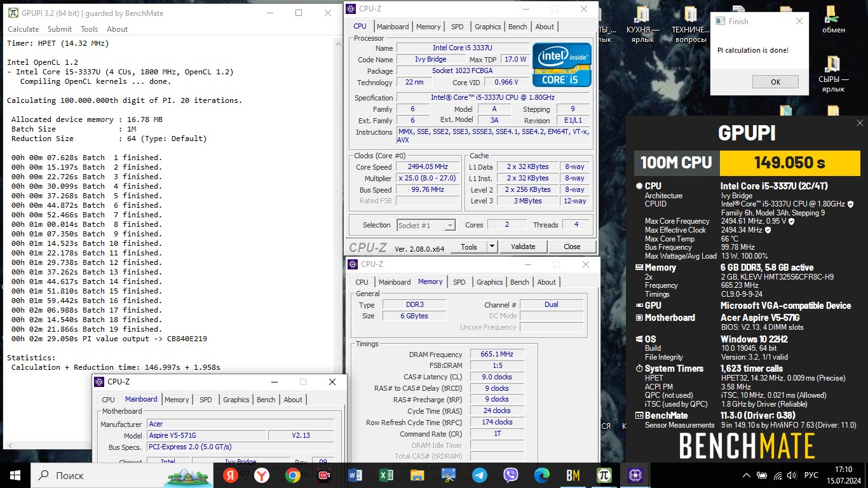Click the 149.050 s result in BenchMate
Viewport: 868px width, 488px height.
click(789, 163)
